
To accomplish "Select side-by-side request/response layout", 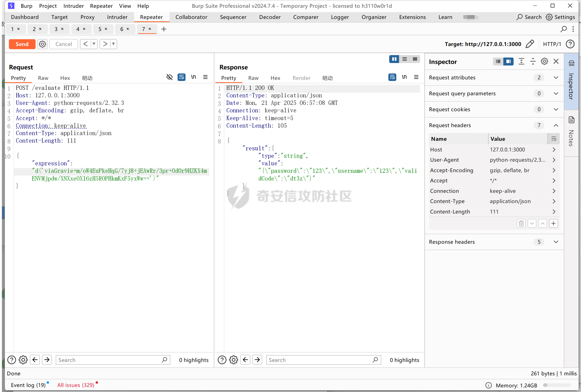I will point(394,59).
